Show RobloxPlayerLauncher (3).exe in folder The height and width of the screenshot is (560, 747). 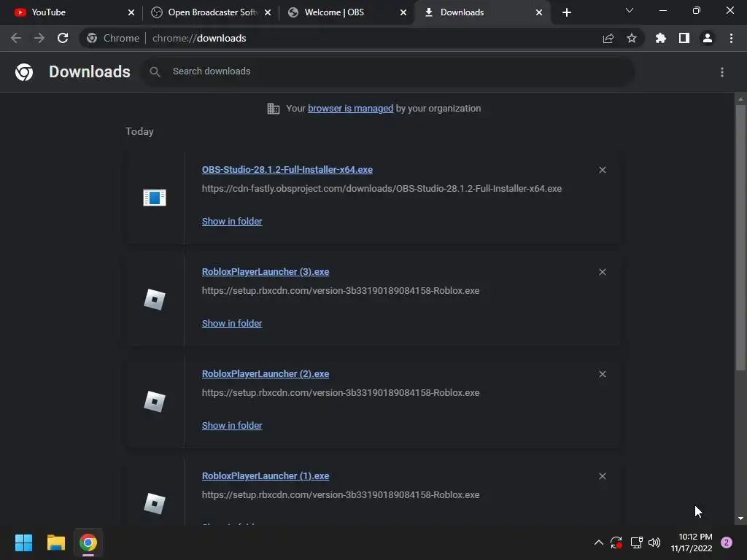tap(232, 323)
